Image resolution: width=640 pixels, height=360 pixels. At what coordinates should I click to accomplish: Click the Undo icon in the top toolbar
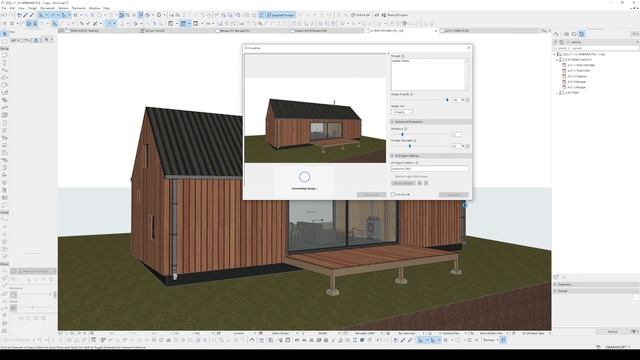[x=4, y=15]
